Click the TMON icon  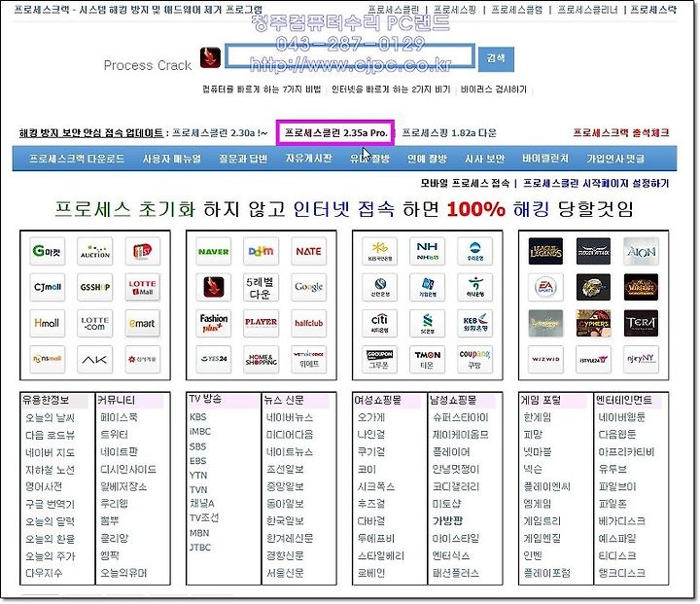(427, 359)
